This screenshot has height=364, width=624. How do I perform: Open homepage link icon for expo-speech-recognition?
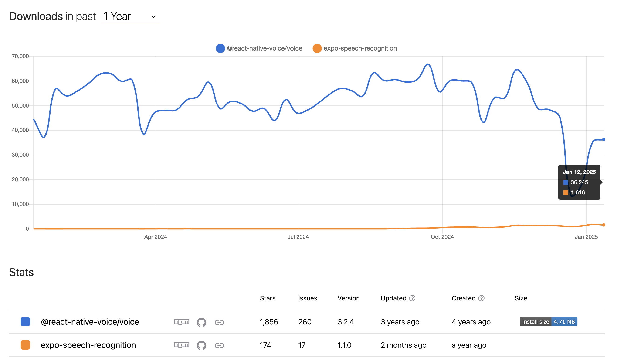point(219,345)
